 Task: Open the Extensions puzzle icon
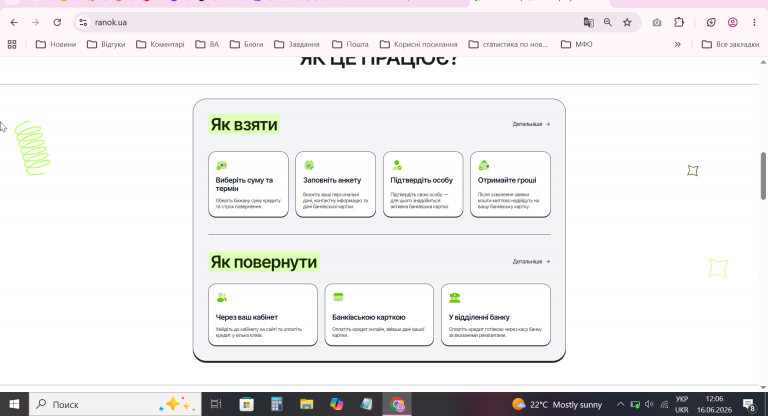679,23
